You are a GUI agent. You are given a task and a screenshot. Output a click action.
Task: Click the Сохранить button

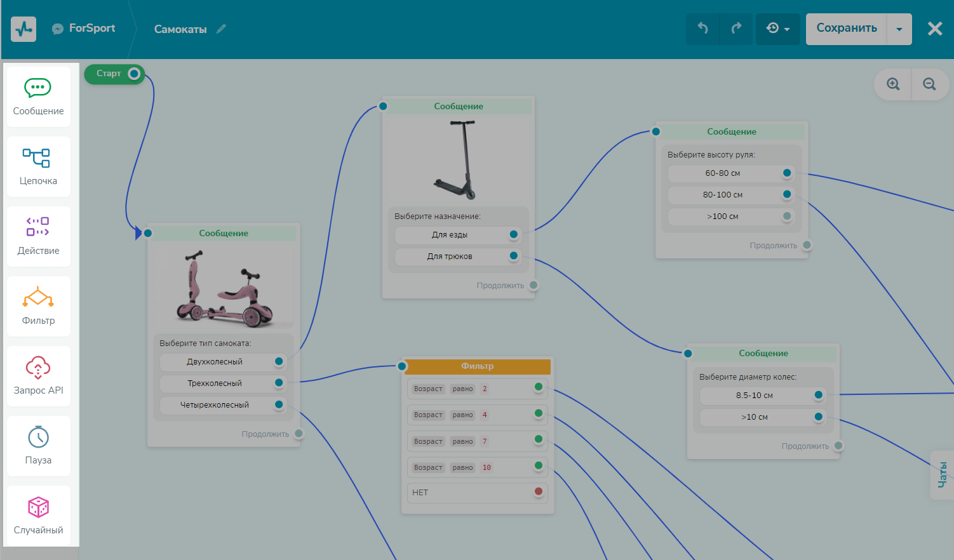pos(846,29)
